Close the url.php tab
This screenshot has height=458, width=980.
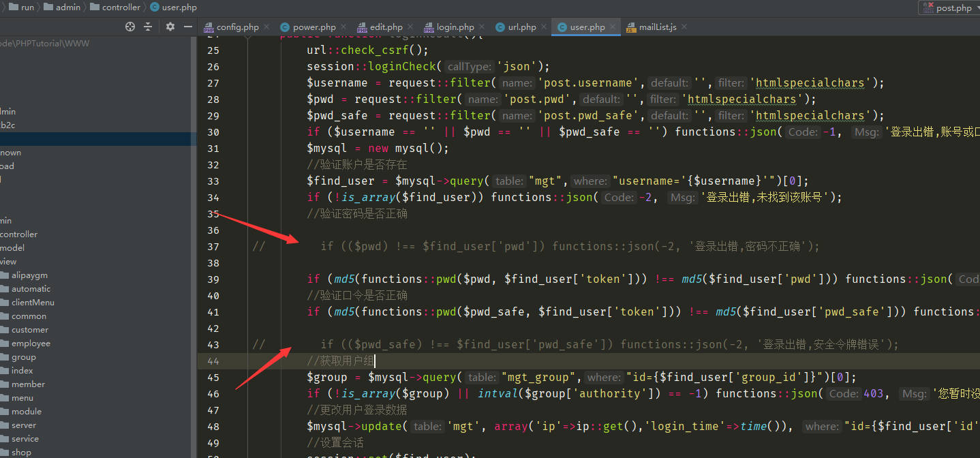click(544, 27)
